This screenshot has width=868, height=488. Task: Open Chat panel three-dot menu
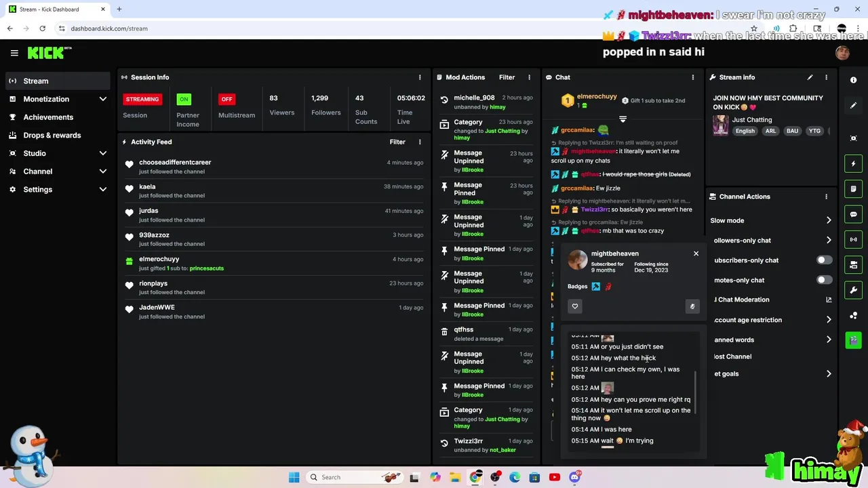692,77
